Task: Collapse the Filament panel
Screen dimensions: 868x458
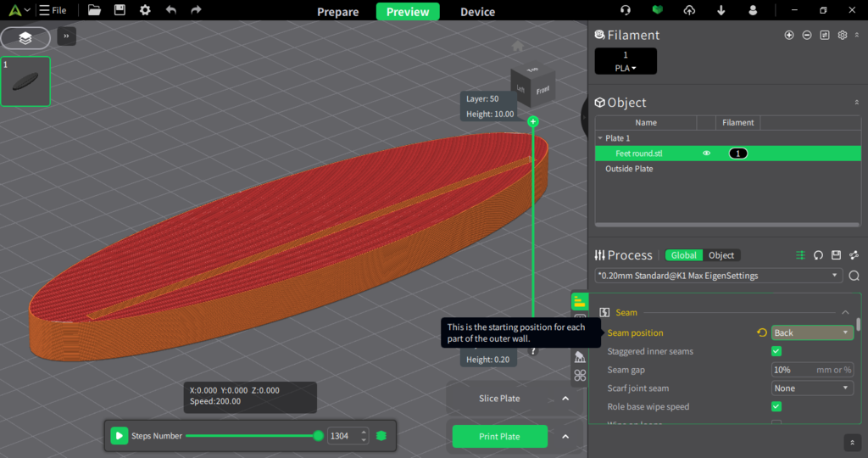Action: (857, 35)
